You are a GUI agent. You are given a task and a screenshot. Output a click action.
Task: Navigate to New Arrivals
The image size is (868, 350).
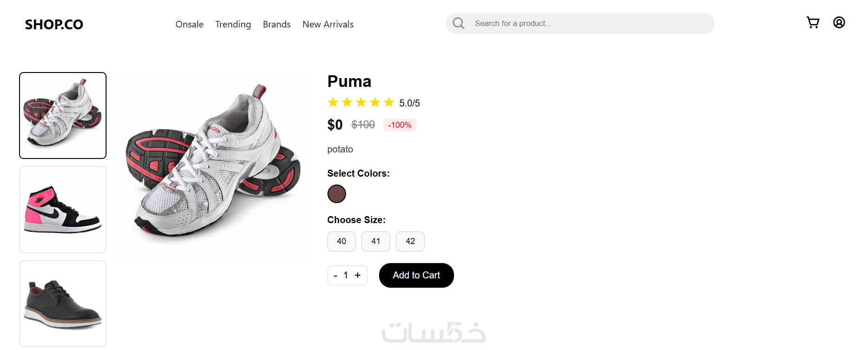click(x=328, y=24)
